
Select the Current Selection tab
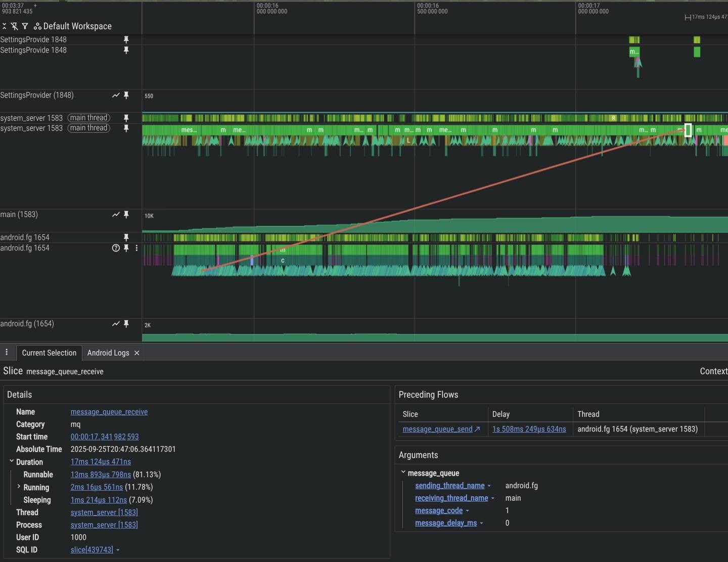coord(49,353)
